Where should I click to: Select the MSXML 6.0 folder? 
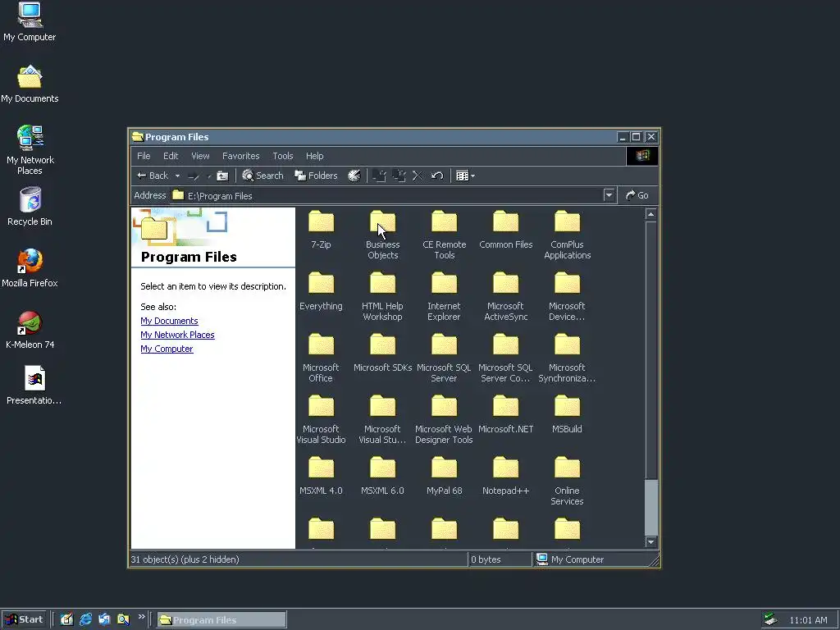click(x=382, y=476)
